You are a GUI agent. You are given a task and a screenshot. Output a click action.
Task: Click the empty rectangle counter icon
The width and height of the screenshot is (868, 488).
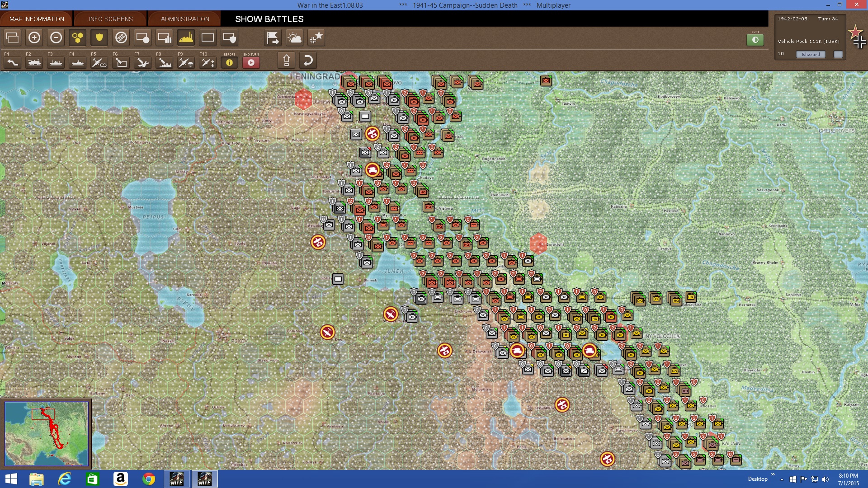point(208,38)
